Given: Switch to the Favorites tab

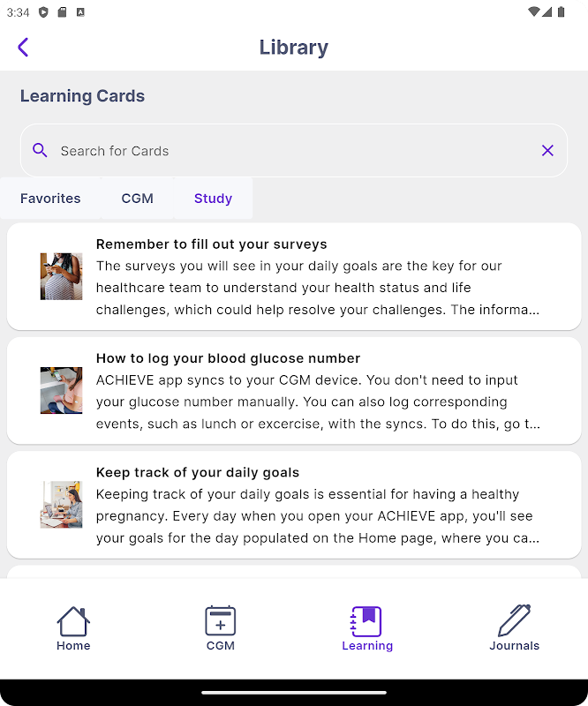Looking at the screenshot, I should click(50, 198).
